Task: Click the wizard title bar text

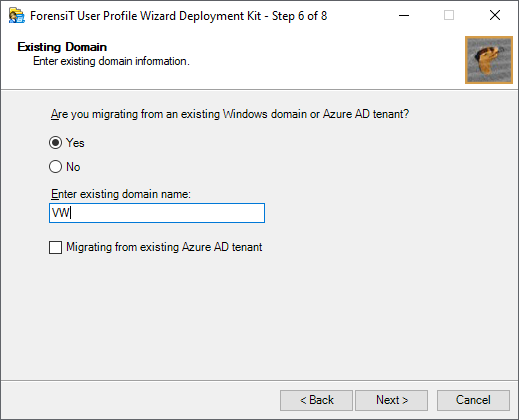Action: click(179, 16)
